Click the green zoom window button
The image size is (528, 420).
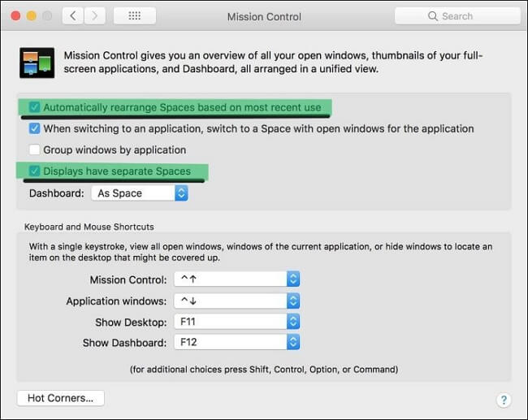coord(48,15)
